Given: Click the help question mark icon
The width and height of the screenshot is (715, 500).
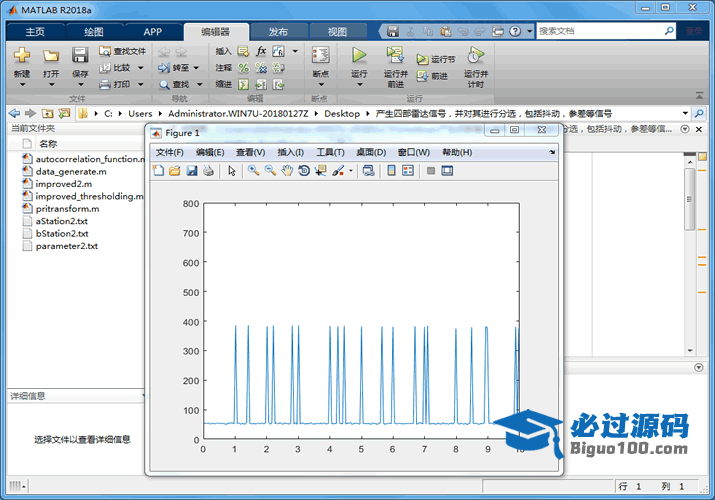Looking at the screenshot, I should click(515, 31).
